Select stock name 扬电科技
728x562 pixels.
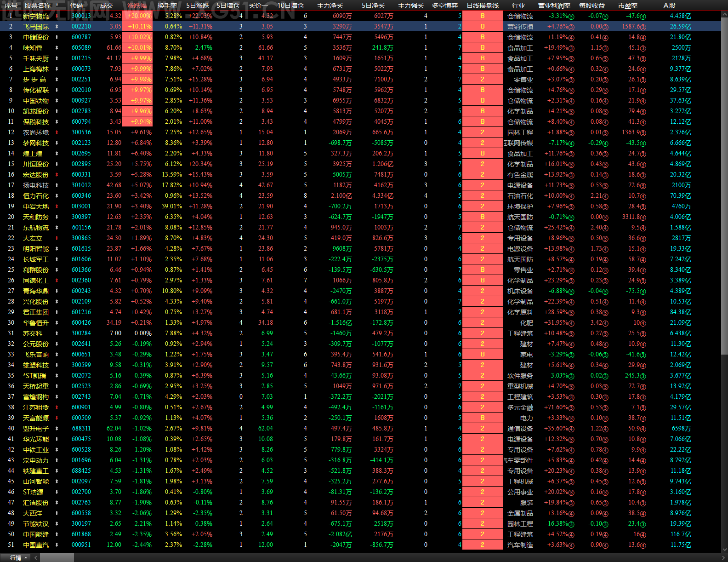pos(36,185)
